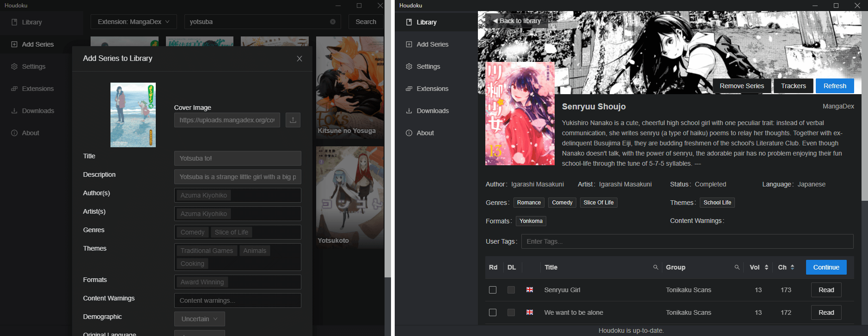Click the About info icon in right window
868x336 pixels.
[409, 133]
